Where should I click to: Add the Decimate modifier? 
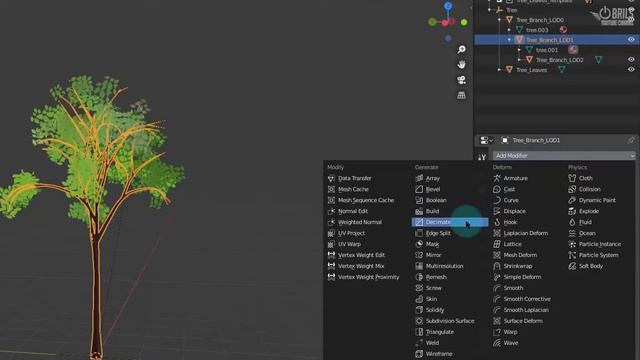450,222
